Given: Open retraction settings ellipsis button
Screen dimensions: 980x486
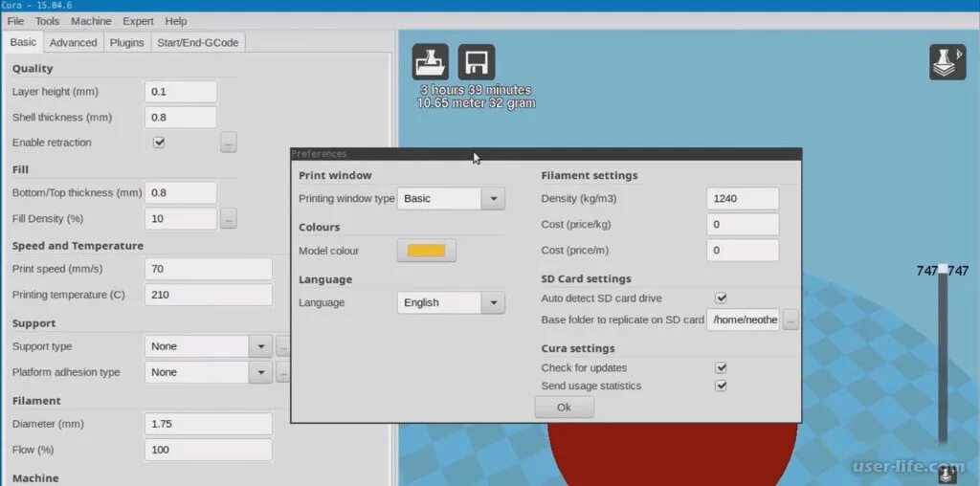Looking at the screenshot, I should click(x=228, y=143).
